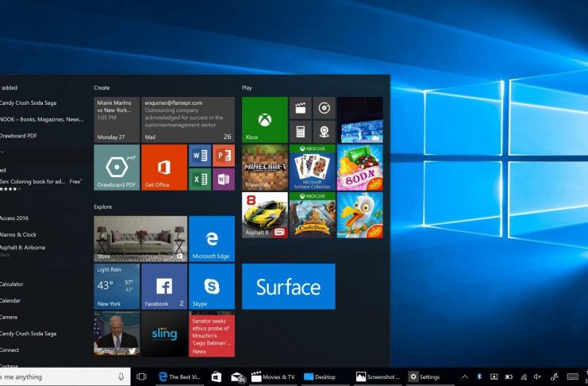
Task: Switch to the Screenshot taskbar window
Action: tap(378, 376)
